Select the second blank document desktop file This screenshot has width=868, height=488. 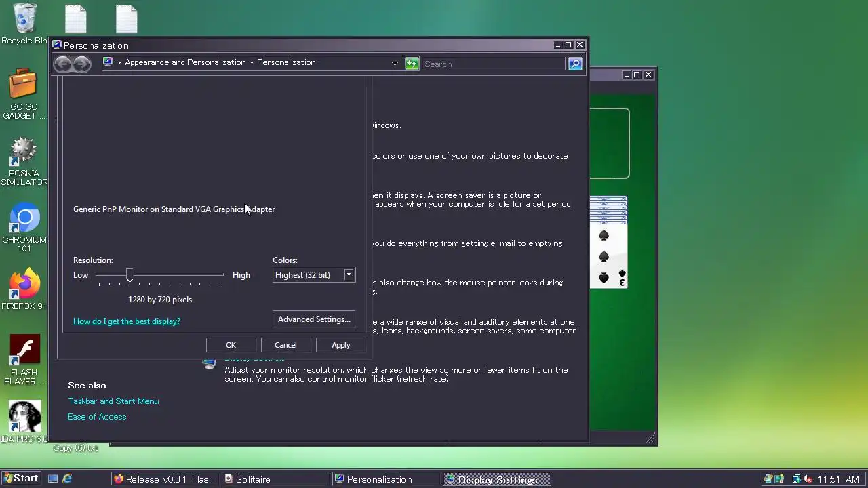(126, 19)
